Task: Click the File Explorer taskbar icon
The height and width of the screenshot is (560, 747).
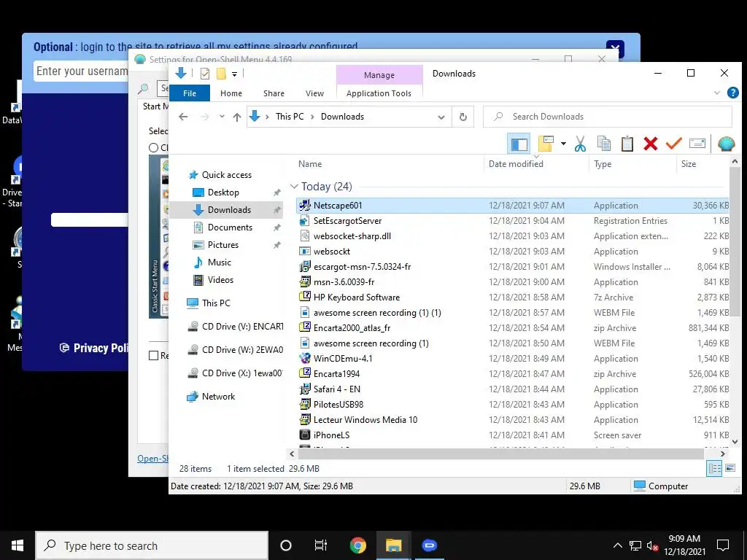Action: coord(393,545)
